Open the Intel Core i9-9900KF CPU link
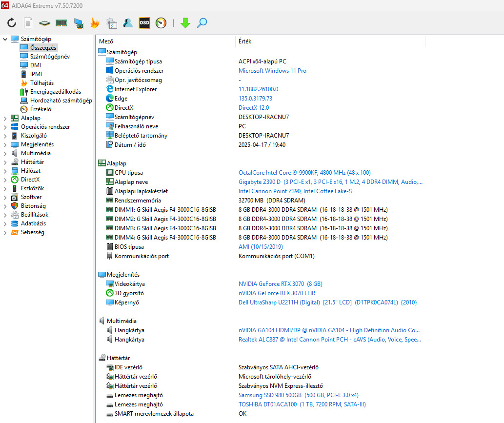Image resolution: width=504 pixels, height=423 pixels. 304,173
